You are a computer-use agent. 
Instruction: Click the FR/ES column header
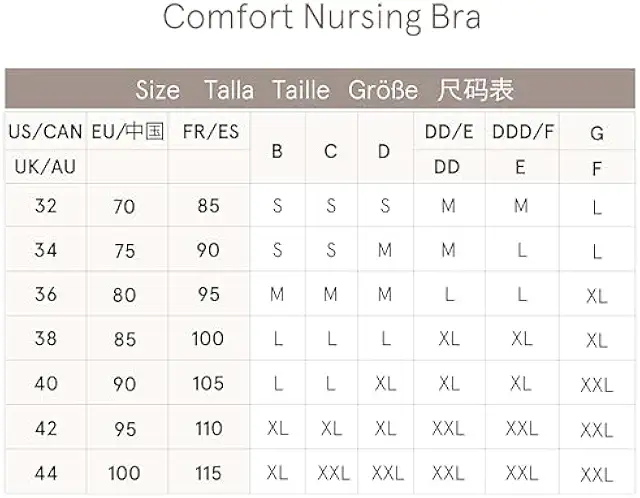[x=208, y=132]
